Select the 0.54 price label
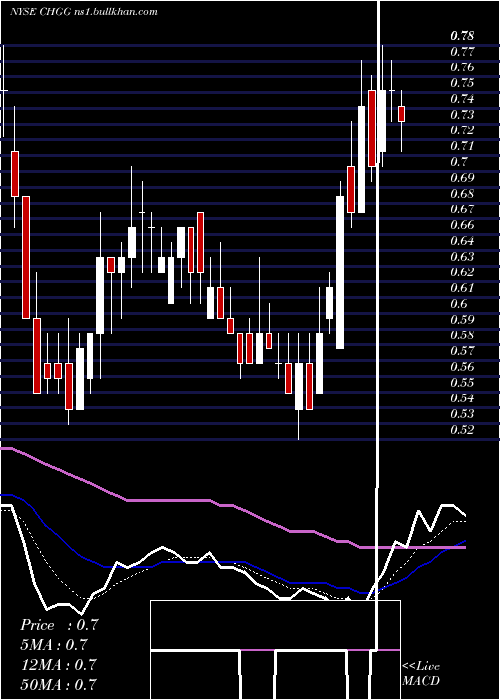The width and height of the screenshot is (500, 700). [x=462, y=399]
